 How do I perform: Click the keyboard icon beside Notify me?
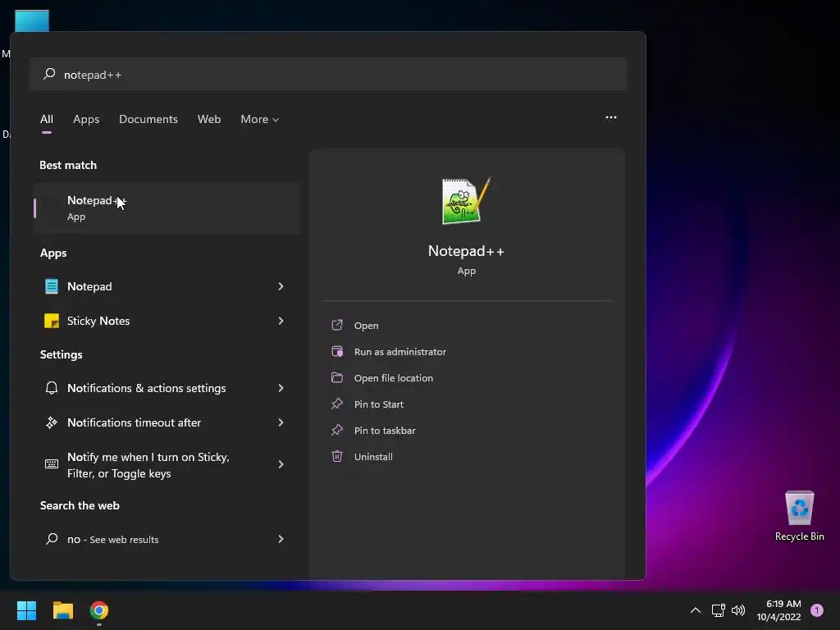(52, 464)
